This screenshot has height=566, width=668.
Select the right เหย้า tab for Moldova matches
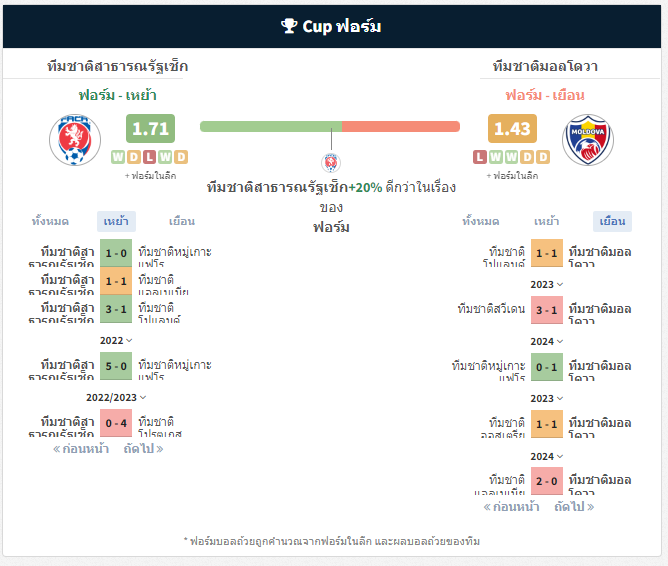click(x=547, y=221)
